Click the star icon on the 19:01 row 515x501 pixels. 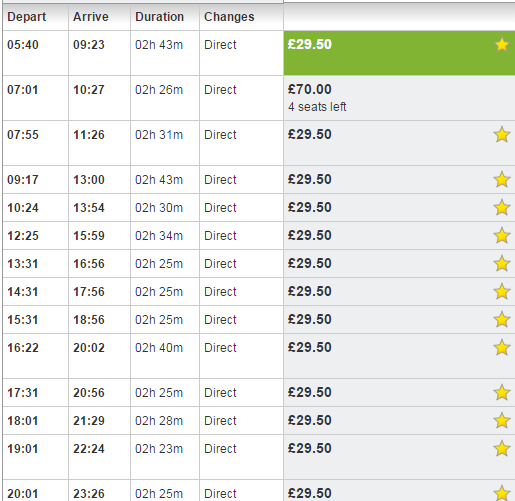point(502,448)
